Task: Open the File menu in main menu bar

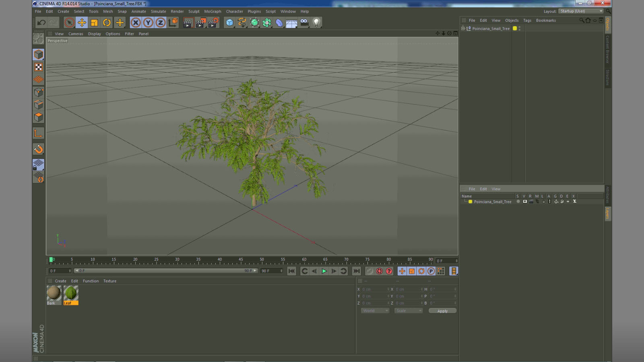Action: pyautogui.click(x=38, y=12)
